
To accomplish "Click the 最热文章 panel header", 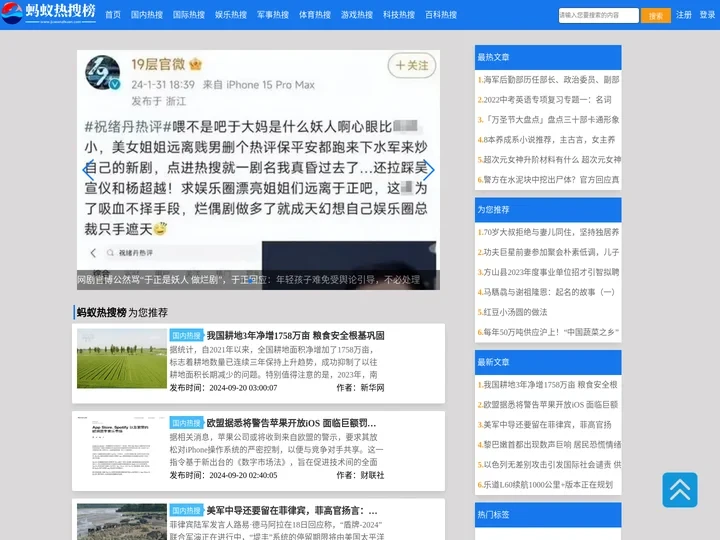I will point(548,57).
